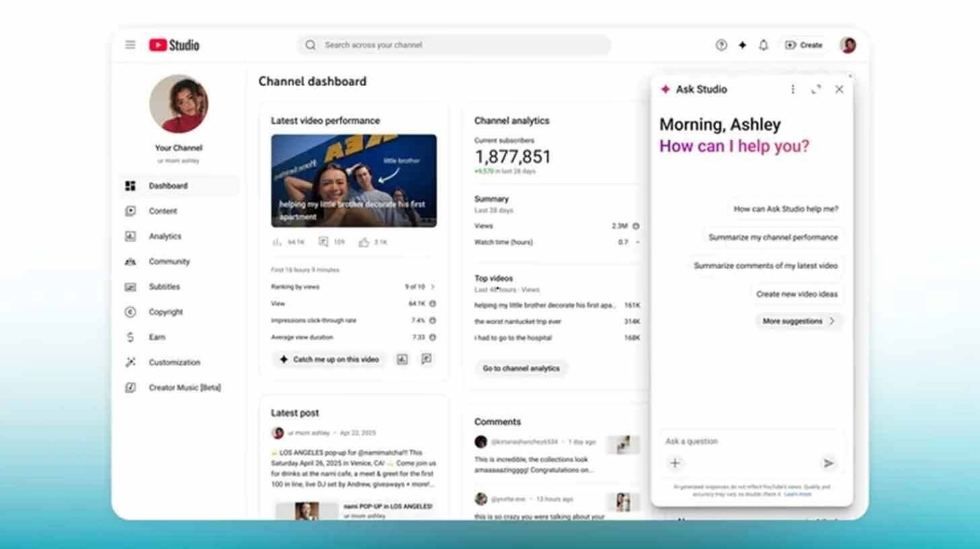The height and width of the screenshot is (549, 980).
Task: Click the like thumbs-up under latest video
Action: point(364,242)
